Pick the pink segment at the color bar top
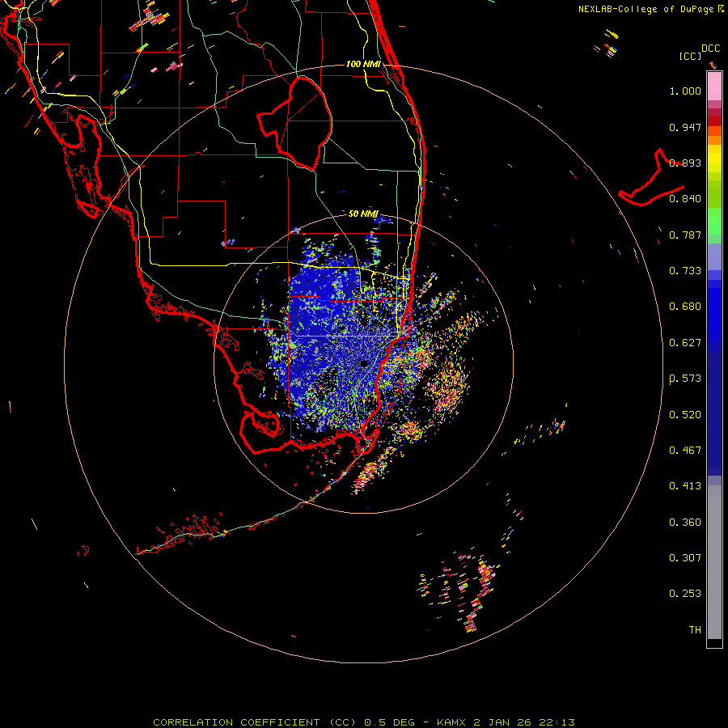The image size is (728, 728). 714,86
